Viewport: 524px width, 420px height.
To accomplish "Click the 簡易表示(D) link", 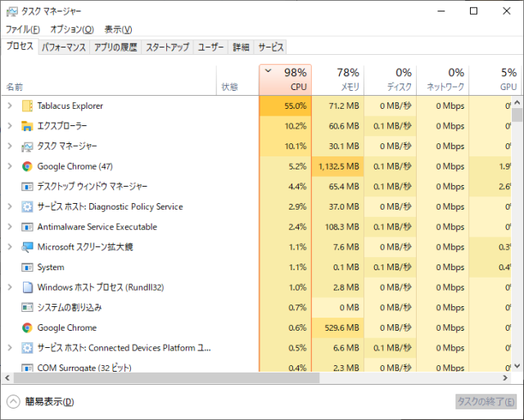I will pyautogui.click(x=50, y=402).
